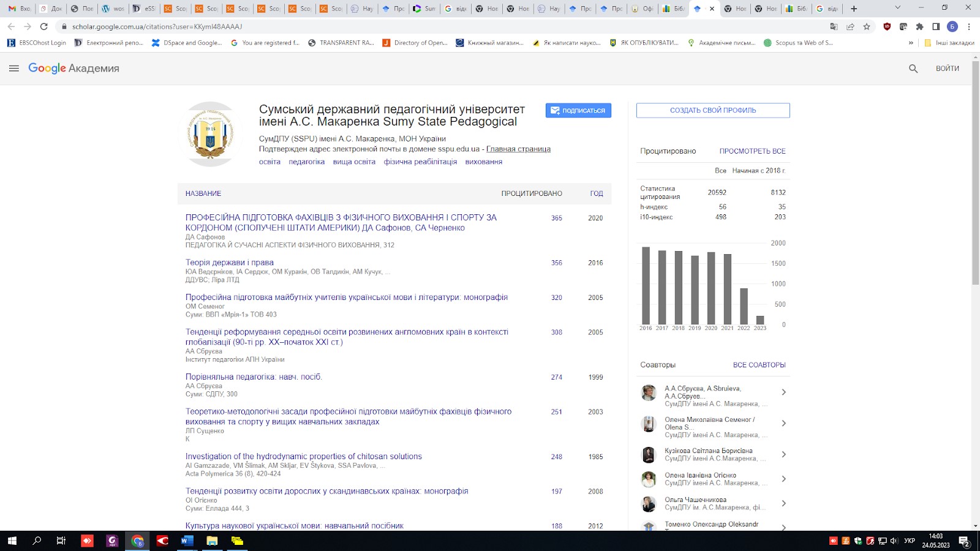Open citation count 274 for Порівняльна педагогіка
The image size is (980, 551).
click(556, 377)
